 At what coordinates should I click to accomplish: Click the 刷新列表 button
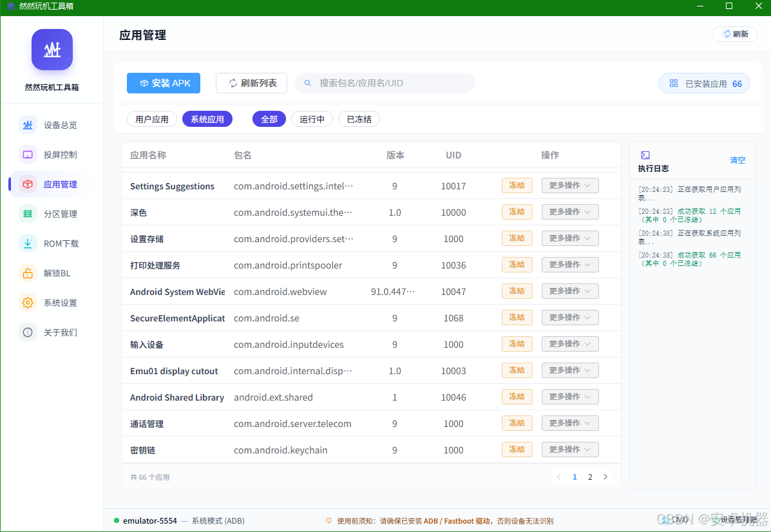point(251,83)
